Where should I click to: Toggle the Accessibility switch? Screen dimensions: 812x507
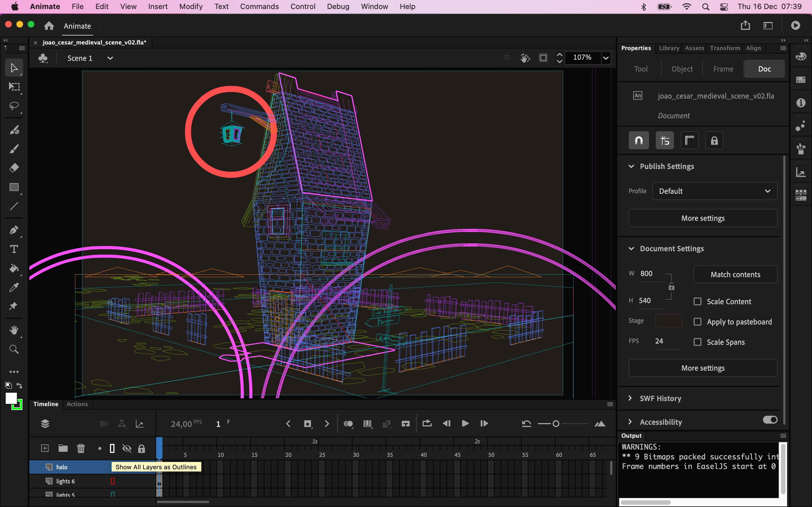click(x=770, y=420)
